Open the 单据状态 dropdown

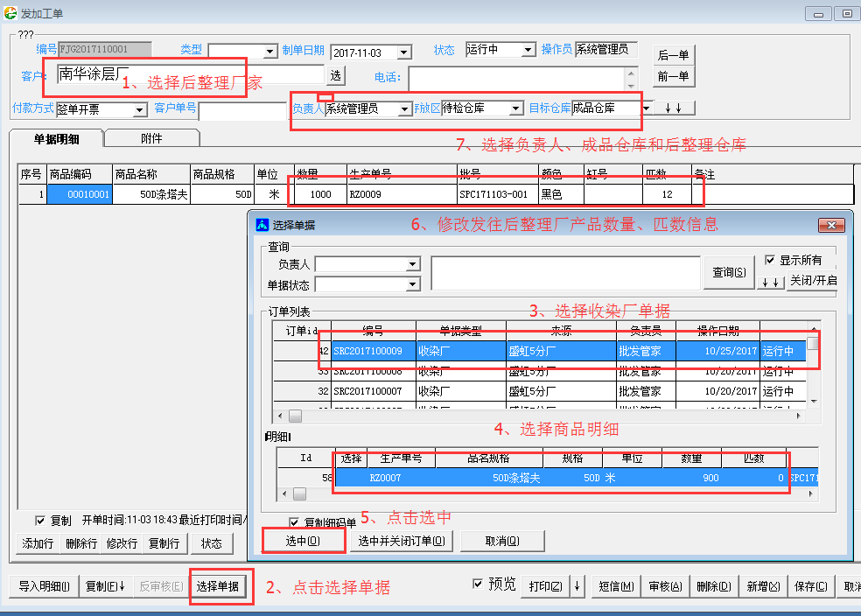(412, 284)
